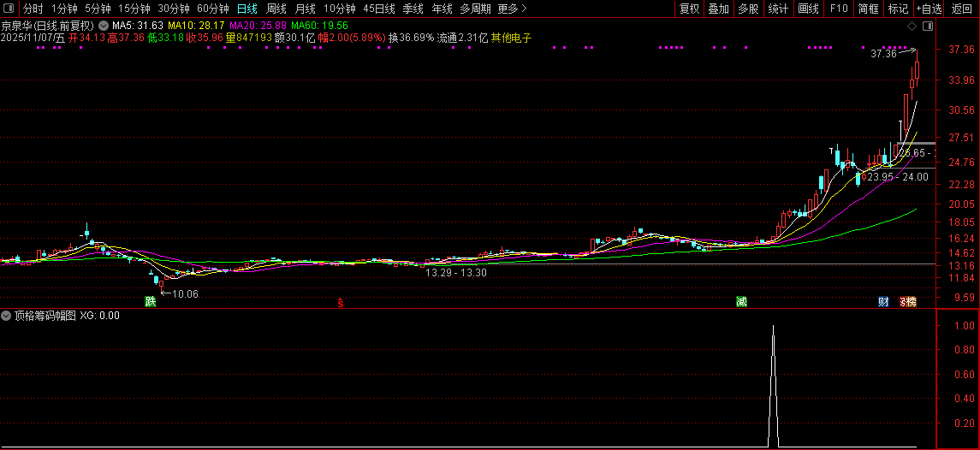Click the 量847193 volume value

[249, 38]
